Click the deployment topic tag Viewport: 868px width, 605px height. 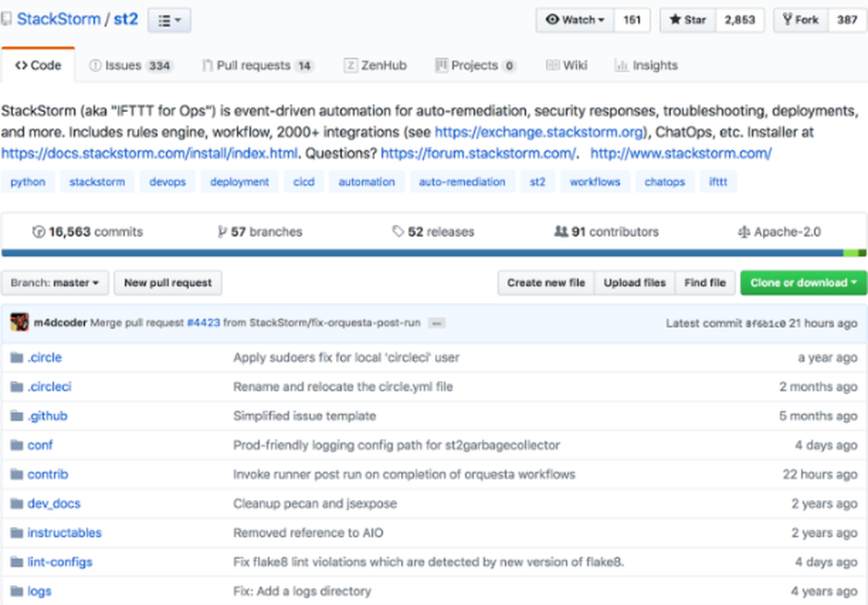coord(240,182)
